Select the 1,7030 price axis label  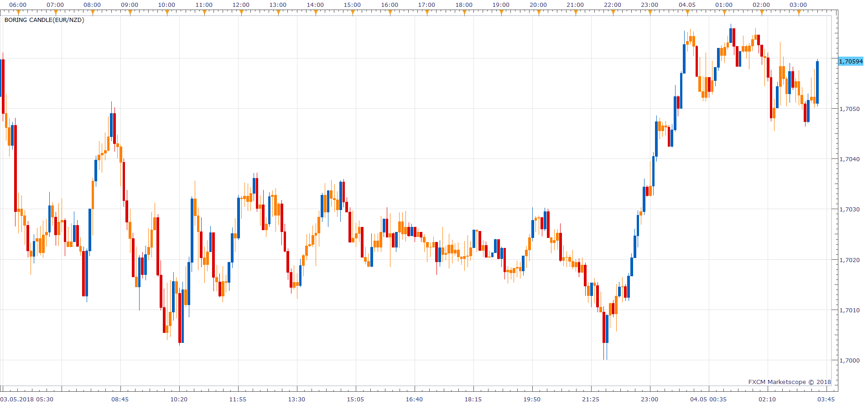pos(849,210)
